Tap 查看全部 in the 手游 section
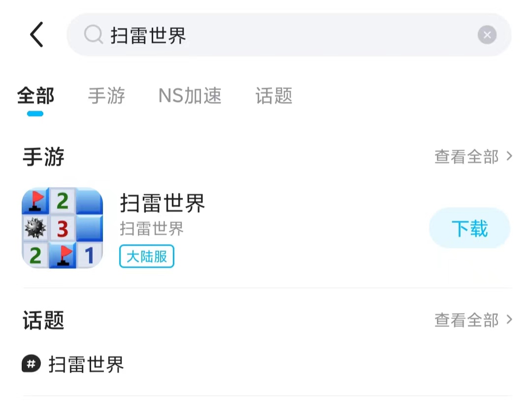 (466, 157)
